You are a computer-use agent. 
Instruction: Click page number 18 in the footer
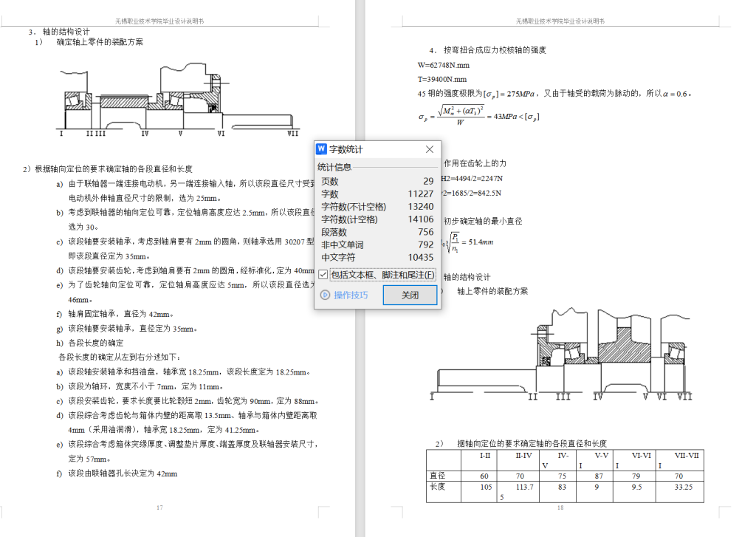[560, 508]
